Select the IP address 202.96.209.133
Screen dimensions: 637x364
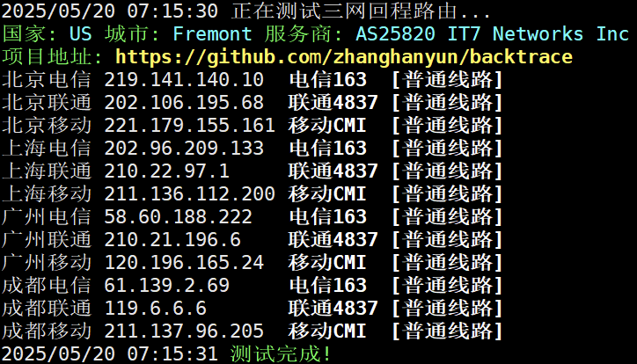184,148
